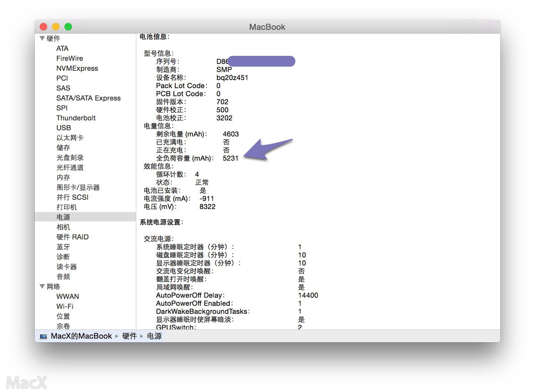Click 电源 in the bottom path bar
Viewport: 535px width, 392px height.
point(154,336)
